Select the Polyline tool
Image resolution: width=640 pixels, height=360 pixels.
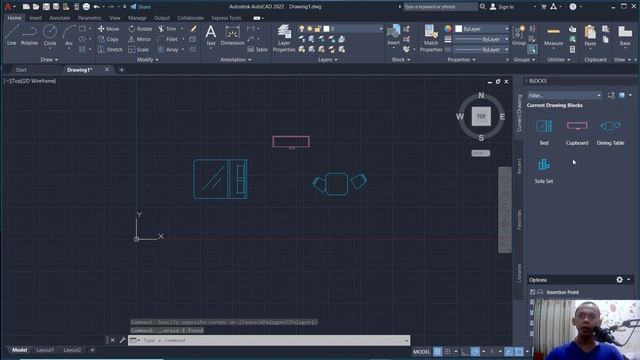pos(29,35)
